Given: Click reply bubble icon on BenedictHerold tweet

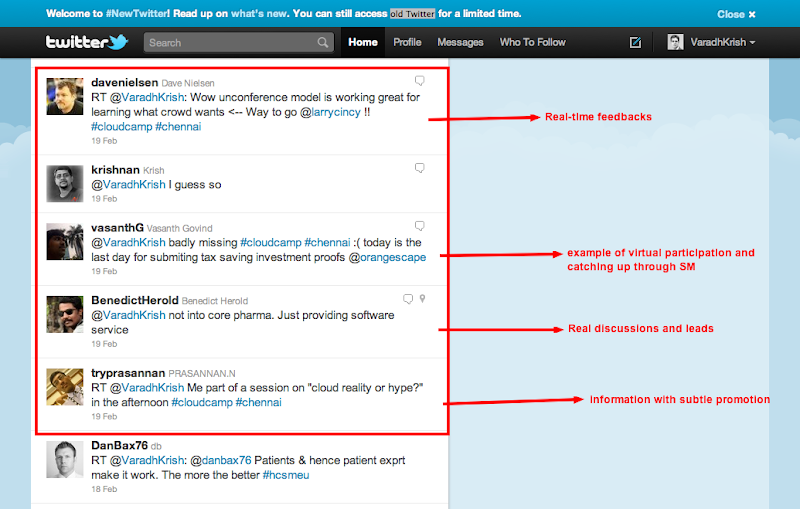Looking at the screenshot, I should pyautogui.click(x=408, y=299).
